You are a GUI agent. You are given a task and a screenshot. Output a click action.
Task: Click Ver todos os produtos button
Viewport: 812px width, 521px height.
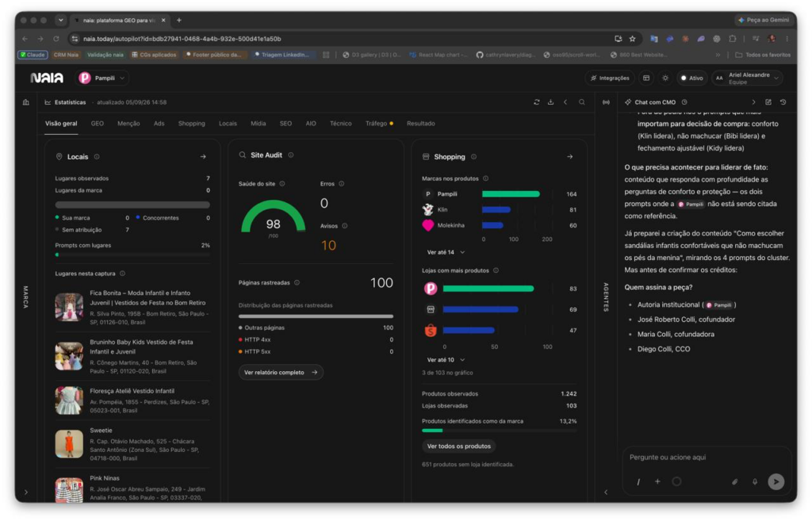pos(459,446)
